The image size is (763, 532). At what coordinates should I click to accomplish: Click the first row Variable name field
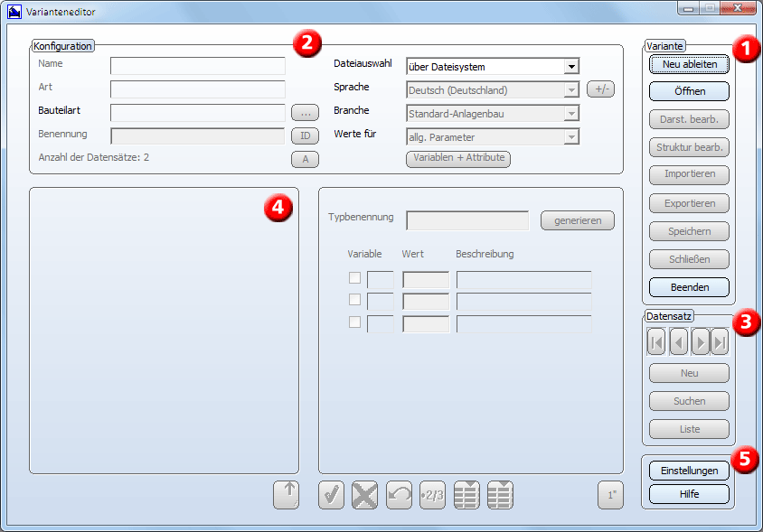click(380, 280)
